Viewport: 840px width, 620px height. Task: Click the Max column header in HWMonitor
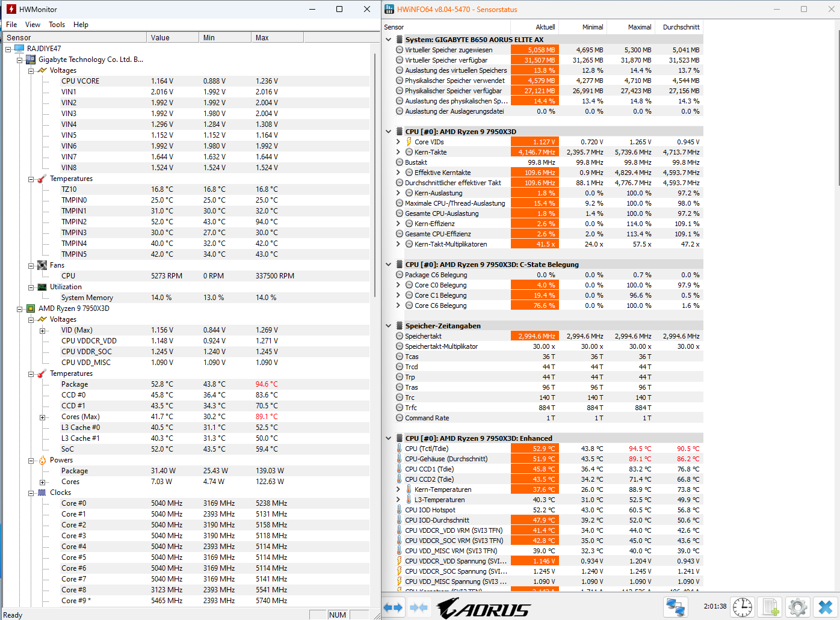pos(277,37)
